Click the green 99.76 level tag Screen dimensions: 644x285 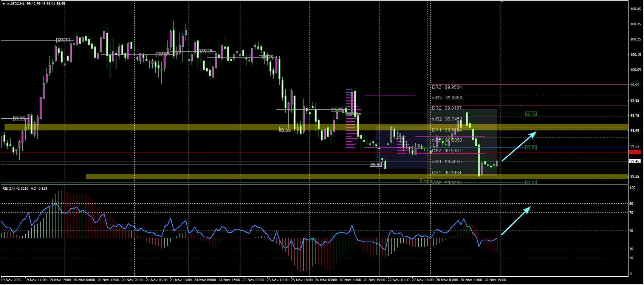click(531, 114)
